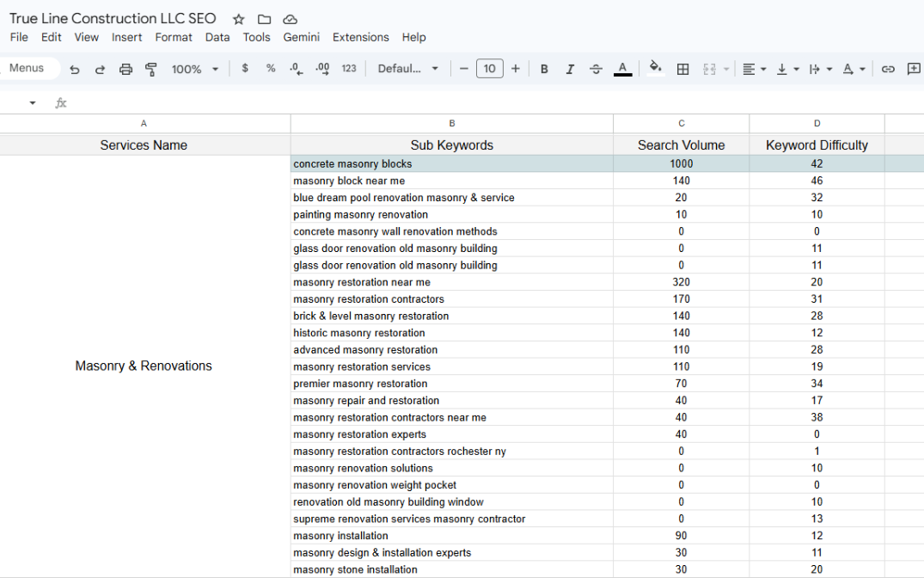Select the 'masonry restoration near me' cell
The width and height of the screenshot is (924, 578).
tap(451, 282)
